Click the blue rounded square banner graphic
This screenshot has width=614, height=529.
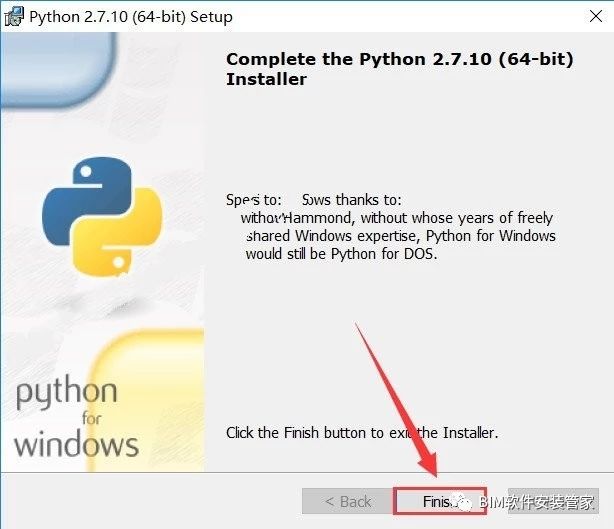point(59,69)
